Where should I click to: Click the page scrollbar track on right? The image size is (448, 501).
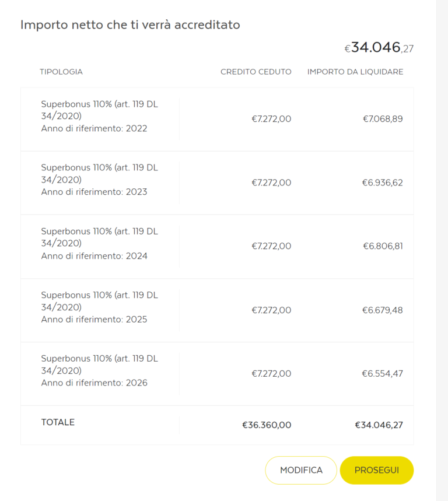point(442,251)
